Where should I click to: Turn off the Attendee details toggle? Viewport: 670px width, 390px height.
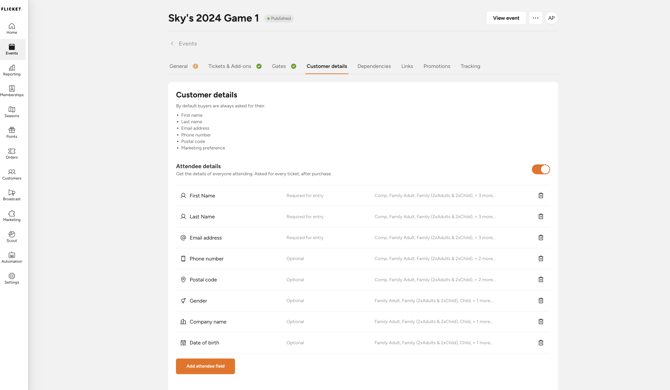[541, 170]
